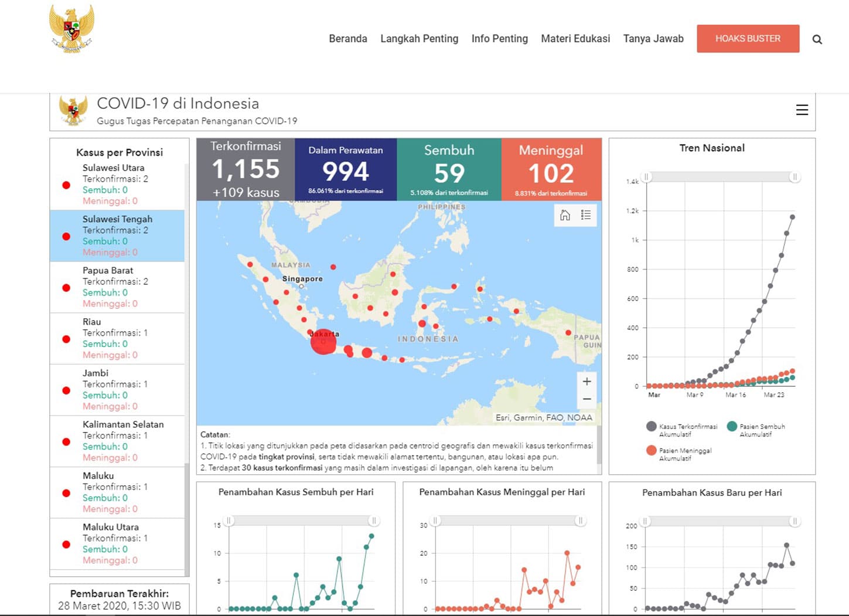This screenshot has height=616, width=849.
Task: Zoom out on the map
Action: point(587,400)
